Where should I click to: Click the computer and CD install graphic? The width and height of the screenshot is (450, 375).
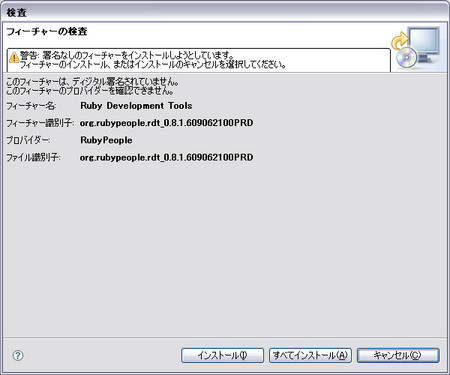coord(415,48)
